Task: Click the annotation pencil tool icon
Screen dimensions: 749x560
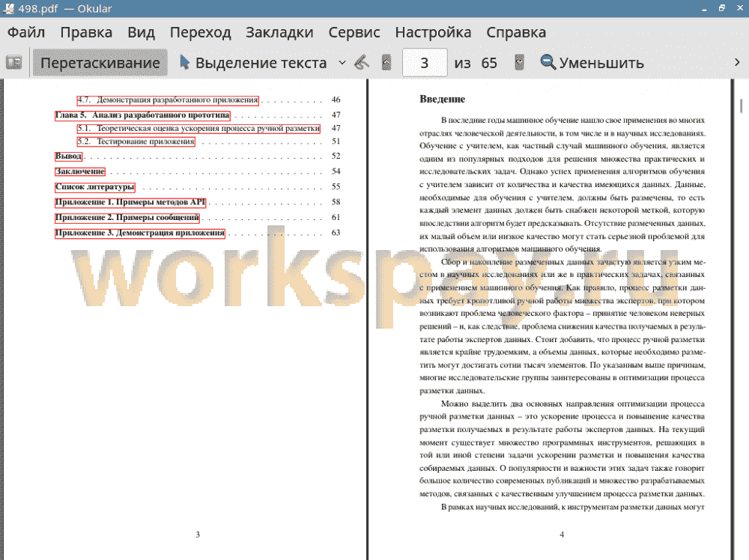Action: (x=362, y=63)
